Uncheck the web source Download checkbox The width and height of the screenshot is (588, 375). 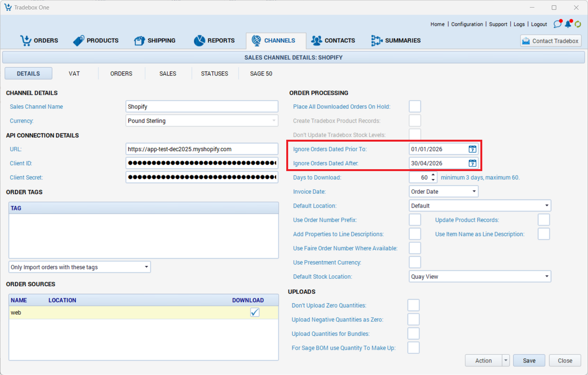(255, 312)
